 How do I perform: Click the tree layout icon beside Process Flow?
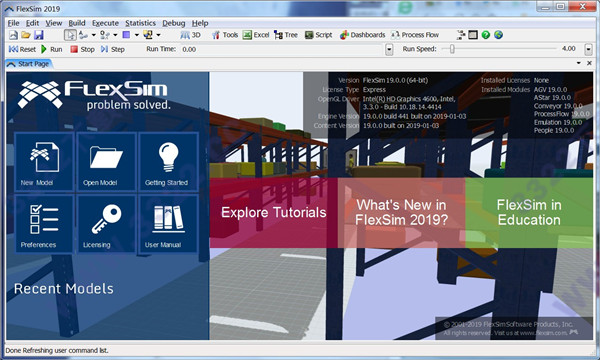(x=461, y=35)
